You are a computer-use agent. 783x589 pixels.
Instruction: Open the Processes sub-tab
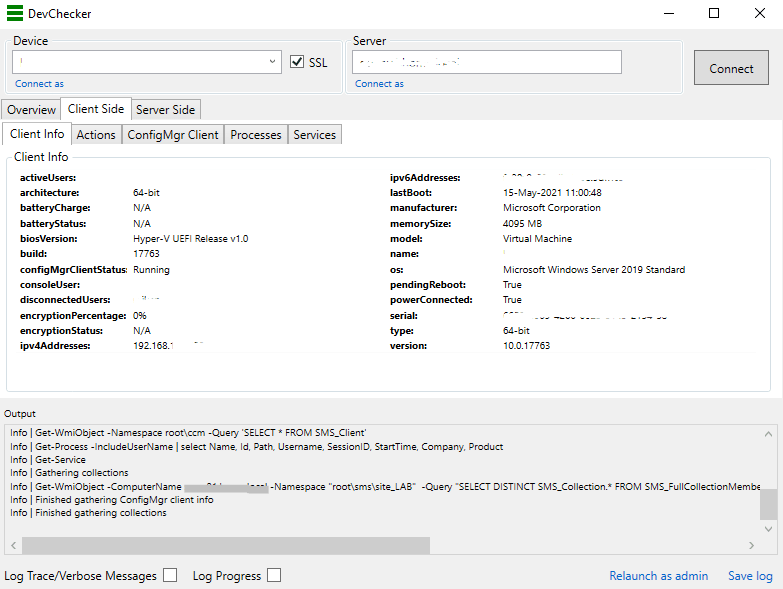pos(256,135)
